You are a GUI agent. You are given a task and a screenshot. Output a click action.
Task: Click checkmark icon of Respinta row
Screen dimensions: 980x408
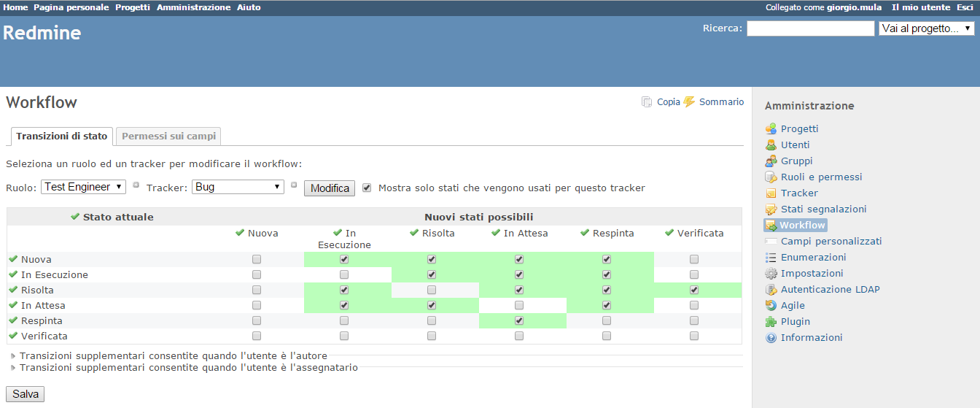[13, 320]
